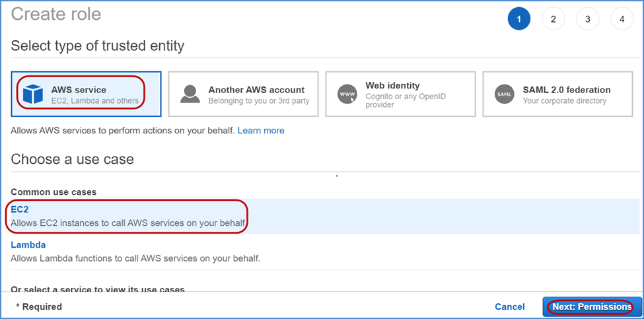The height and width of the screenshot is (319, 644).
Task: Go to step 3 circle
Action: point(588,19)
